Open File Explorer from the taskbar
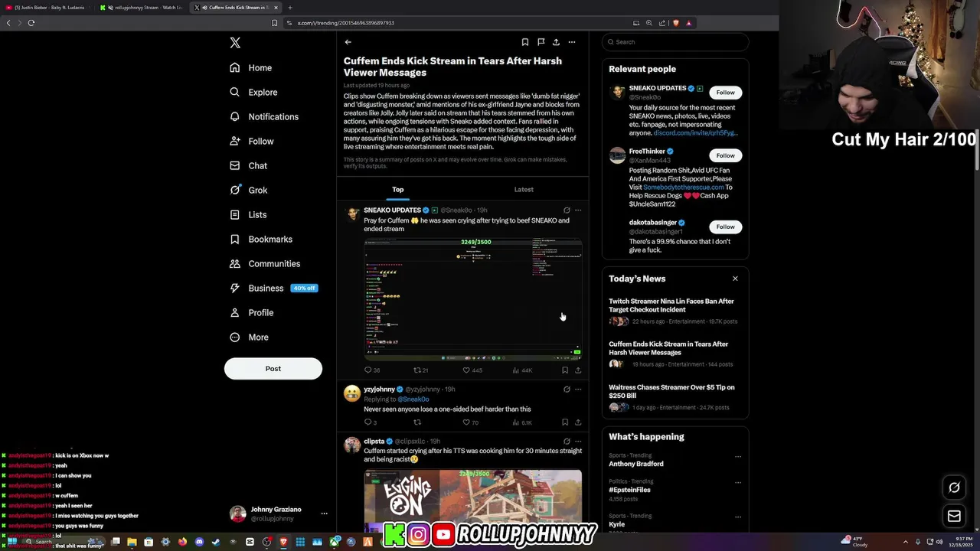The width and height of the screenshot is (980, 551). point(132,542)
